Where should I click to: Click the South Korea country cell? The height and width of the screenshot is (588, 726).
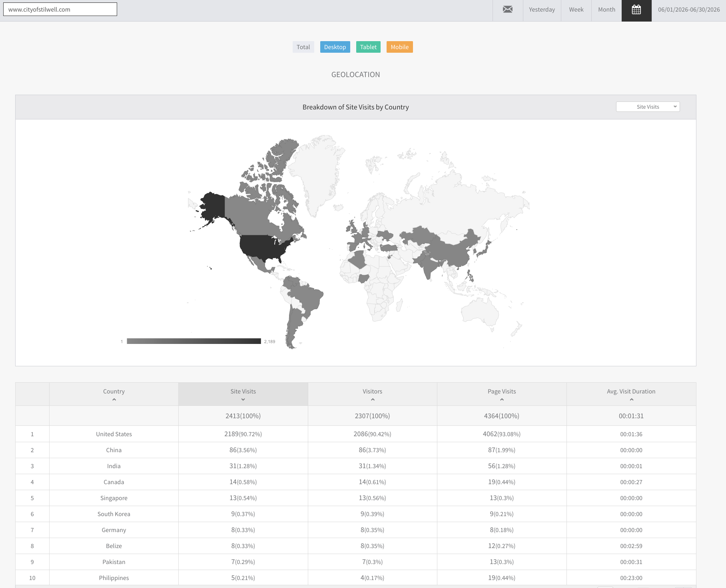point(114,514)
